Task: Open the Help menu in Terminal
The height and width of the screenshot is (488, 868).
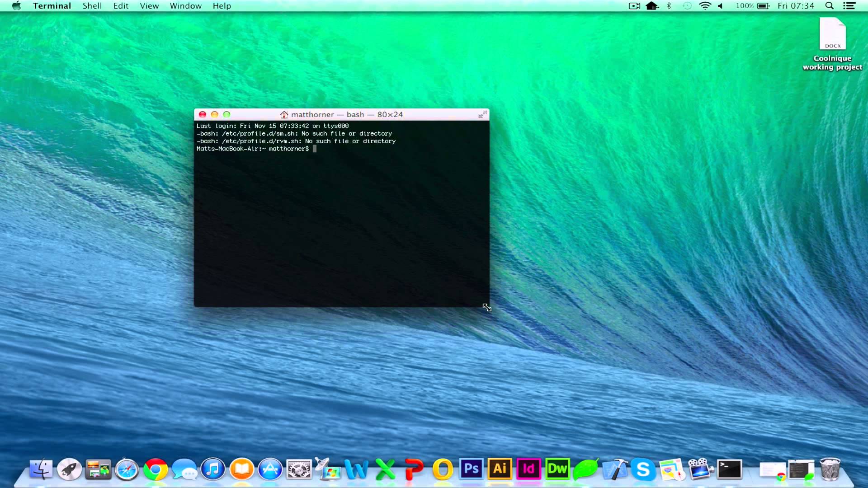Action: coord(221,6)
